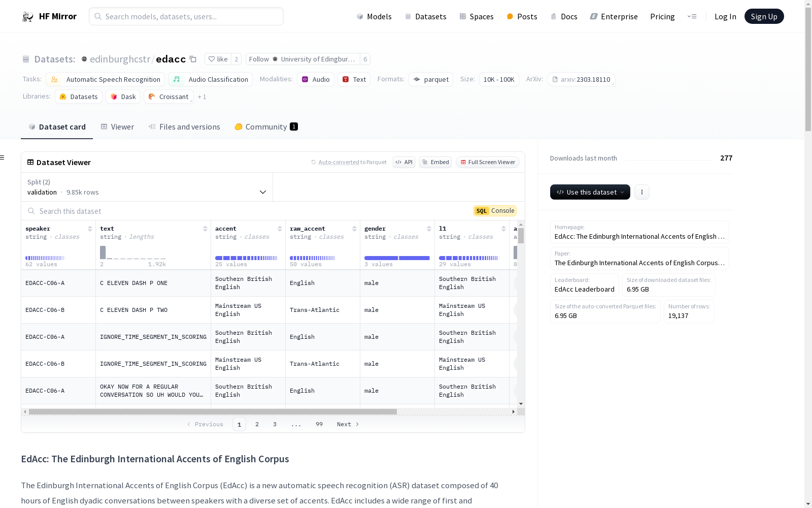Open the dataset more-options kebab menu
Screen dimensions: 812x508
tap(642, 192)
